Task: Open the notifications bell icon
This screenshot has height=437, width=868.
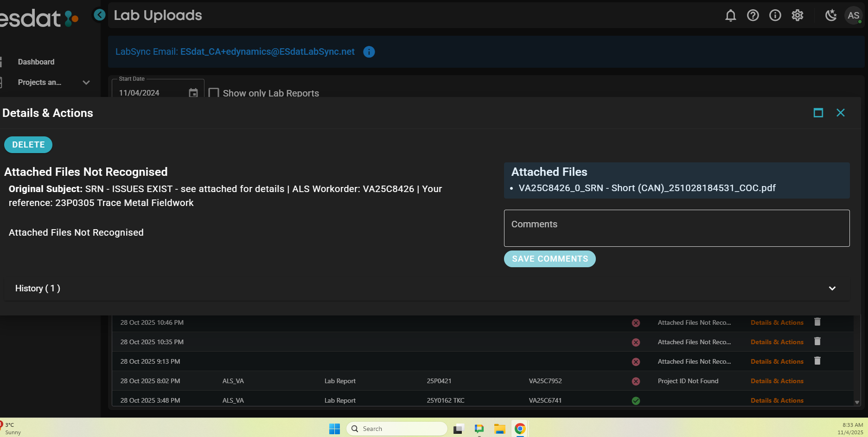Action: (730, 15)
